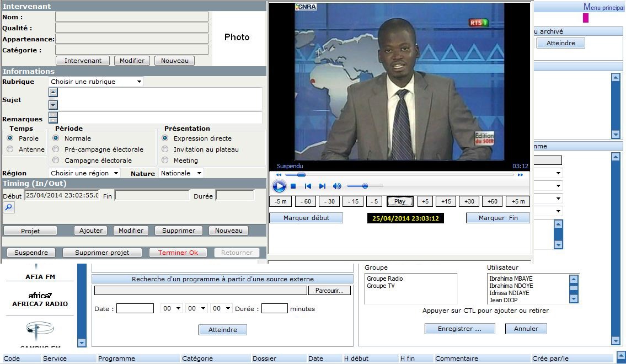Click the Sujet field scroll-up arrow
This screenshot has height=364, width=626.
pos(53,93)
